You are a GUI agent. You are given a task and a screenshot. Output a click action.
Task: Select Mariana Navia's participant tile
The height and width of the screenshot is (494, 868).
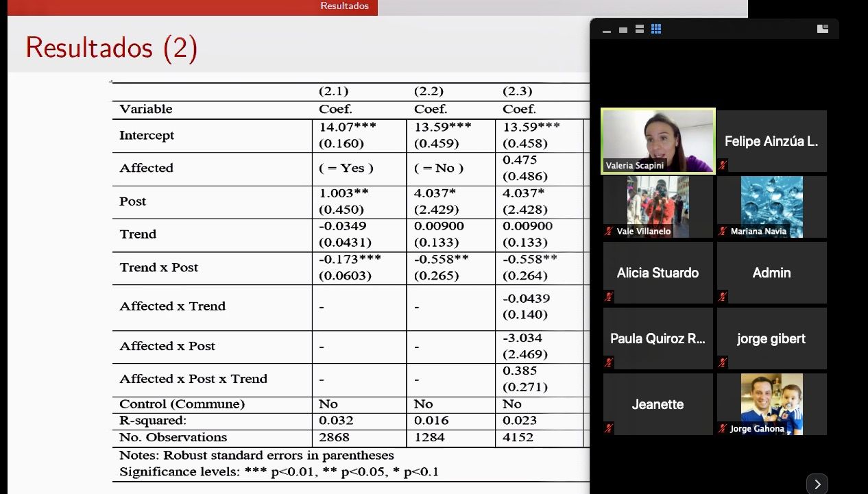[x=771, y=206]
